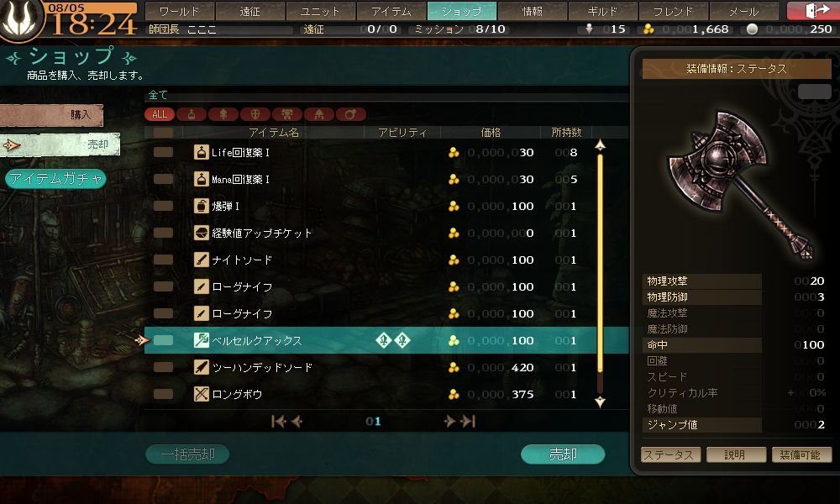Show the 装備可能 equipment info tab
Screen dimensions: 840x504
tap(801, 454)
